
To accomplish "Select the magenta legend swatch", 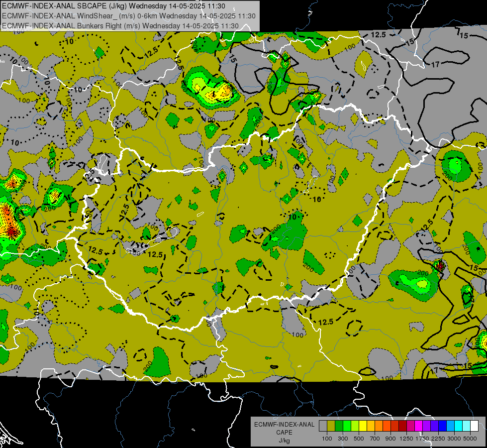I will point(419,426).
